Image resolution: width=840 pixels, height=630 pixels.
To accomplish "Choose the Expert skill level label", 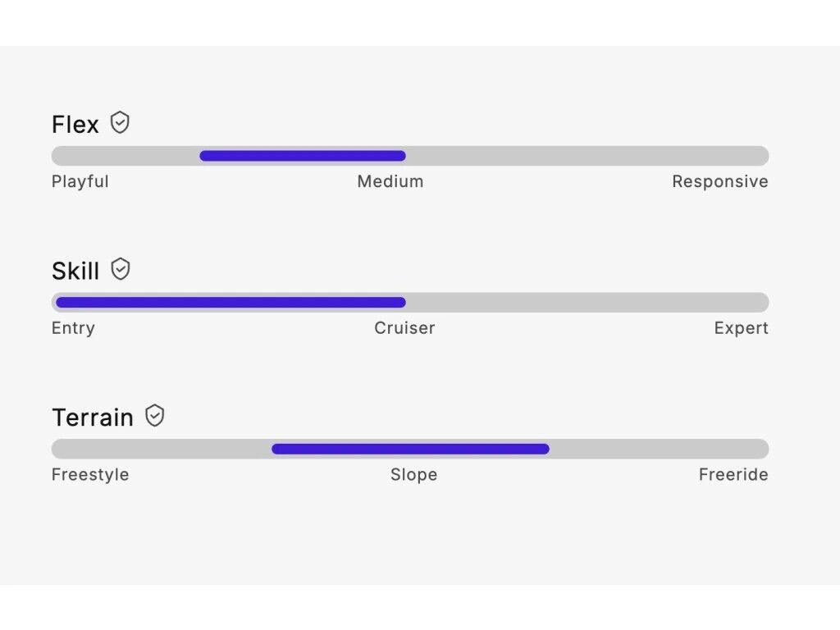I will (x=742, y=328).
